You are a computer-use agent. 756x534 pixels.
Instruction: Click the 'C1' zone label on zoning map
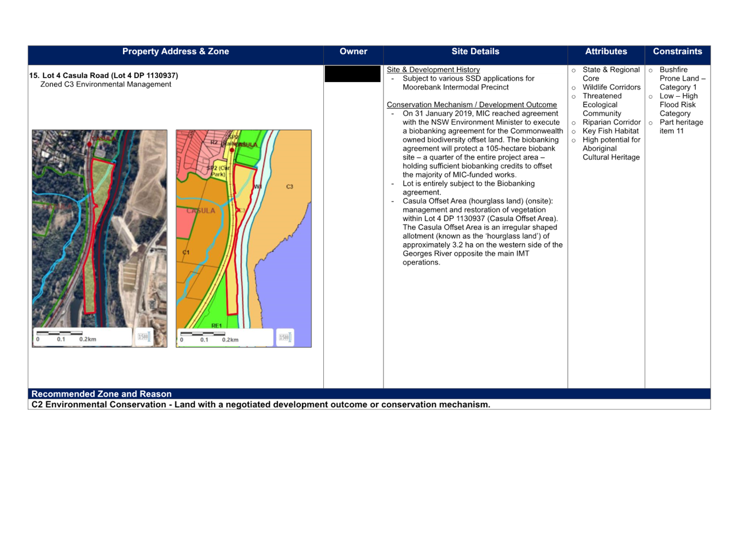point(186,253)
